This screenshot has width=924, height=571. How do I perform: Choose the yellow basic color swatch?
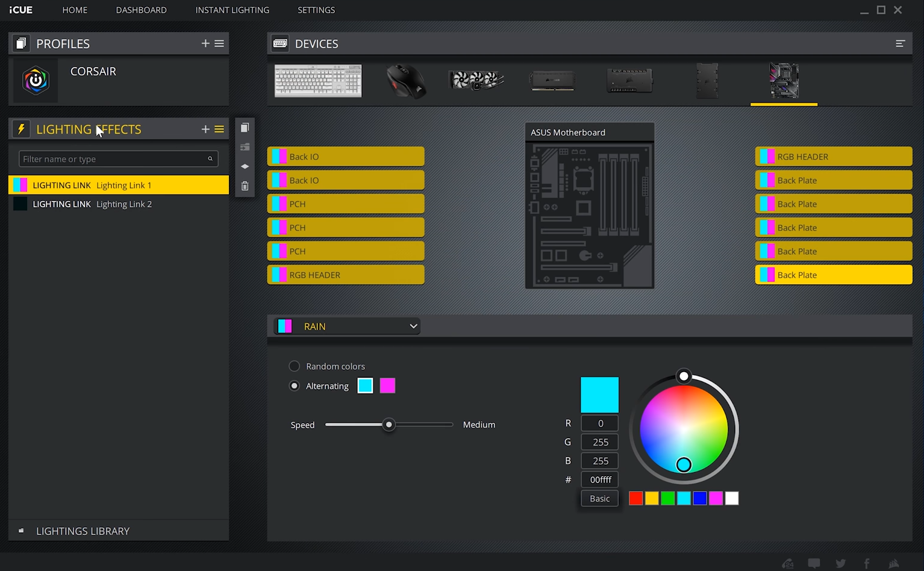652,498
